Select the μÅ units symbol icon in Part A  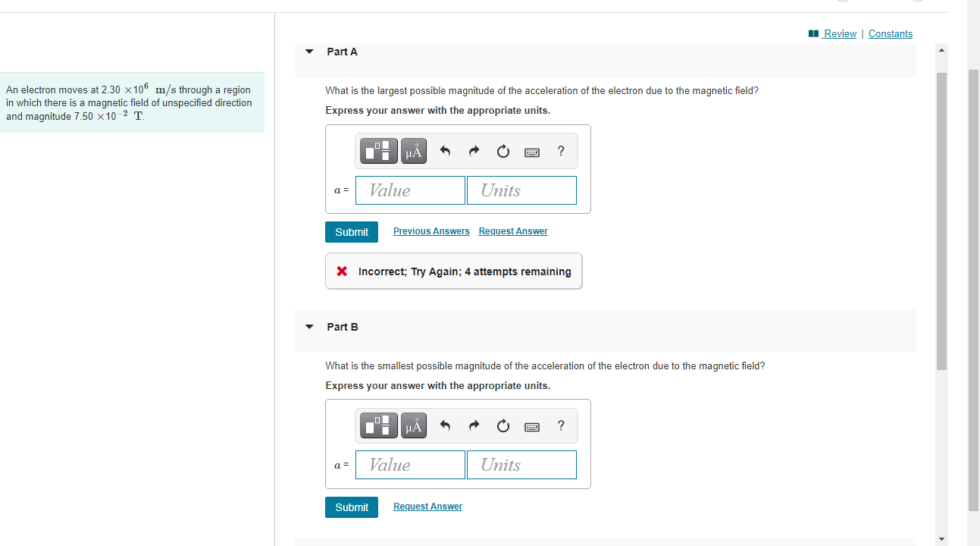(413, 150)
